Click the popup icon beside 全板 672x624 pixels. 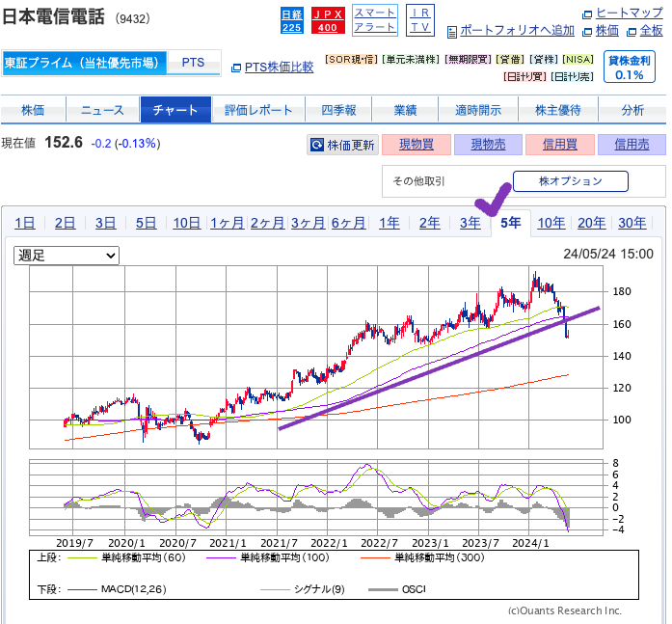[631, 32]
